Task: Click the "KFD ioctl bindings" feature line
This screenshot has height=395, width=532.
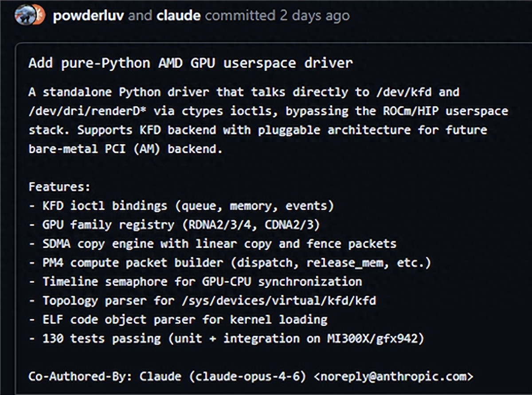Action: point(105,206)
